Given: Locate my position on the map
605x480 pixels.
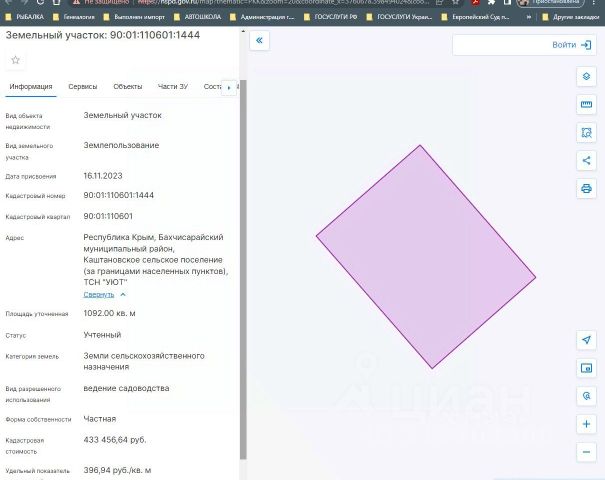Looking at the screenshot, I should coord(586,340).
